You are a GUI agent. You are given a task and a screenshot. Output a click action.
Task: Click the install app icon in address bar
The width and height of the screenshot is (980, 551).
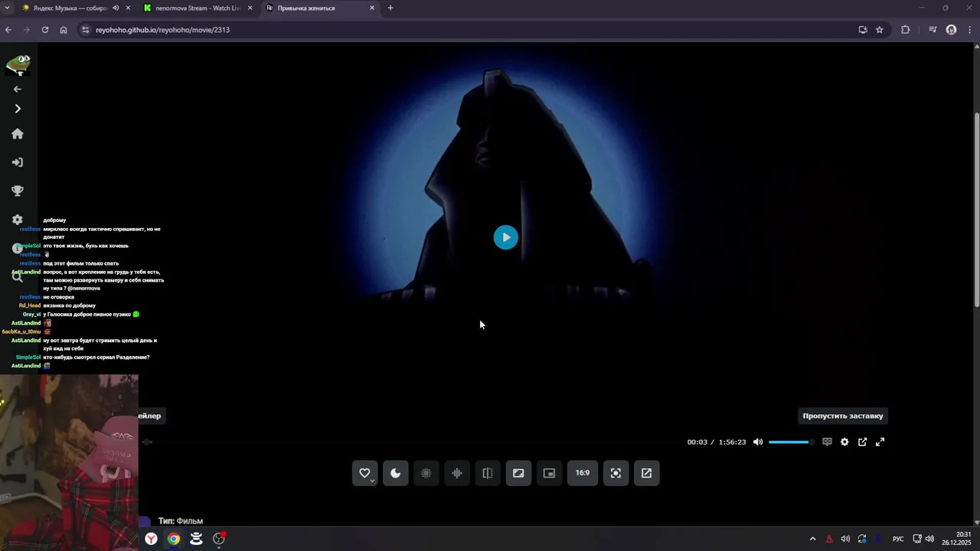coord(863,30)
